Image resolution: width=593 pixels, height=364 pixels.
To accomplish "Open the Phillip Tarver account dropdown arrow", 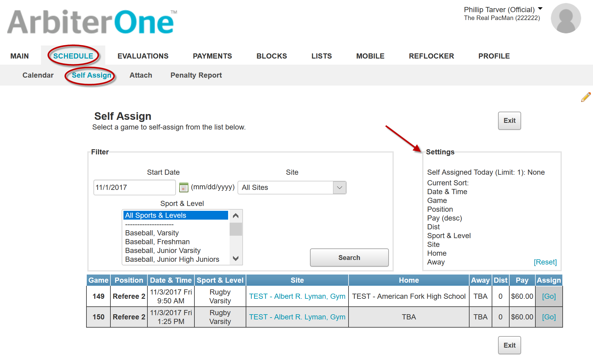I will [x=540, y=9].
